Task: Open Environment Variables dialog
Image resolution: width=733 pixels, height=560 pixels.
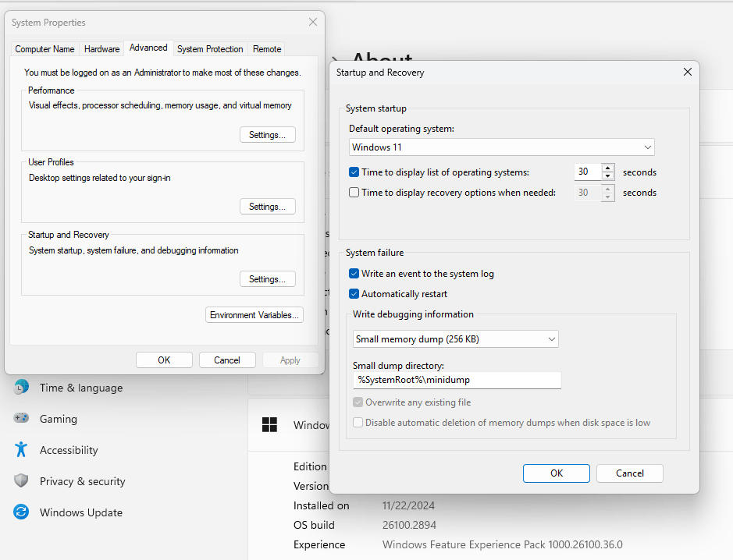Action: [x=254, y=315]
